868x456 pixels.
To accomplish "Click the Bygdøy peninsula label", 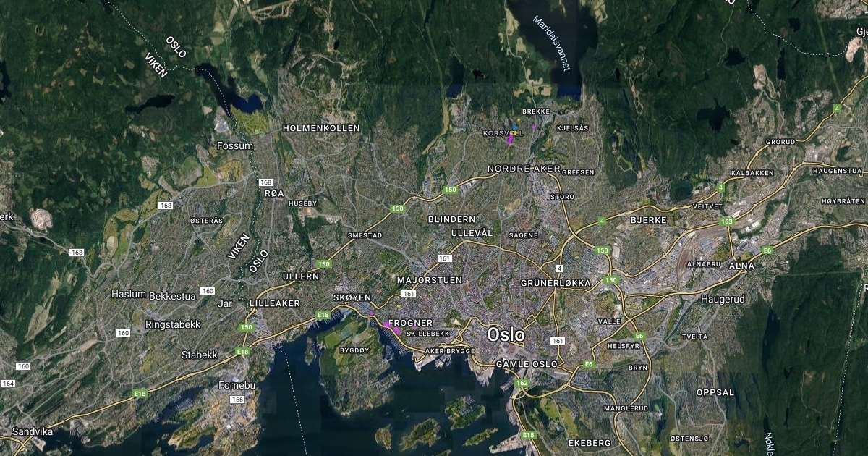I will (x=354, y=350).
